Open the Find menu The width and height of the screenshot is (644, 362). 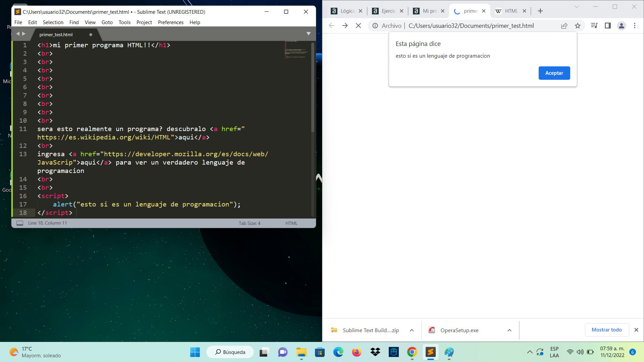[x=74, y=22]
